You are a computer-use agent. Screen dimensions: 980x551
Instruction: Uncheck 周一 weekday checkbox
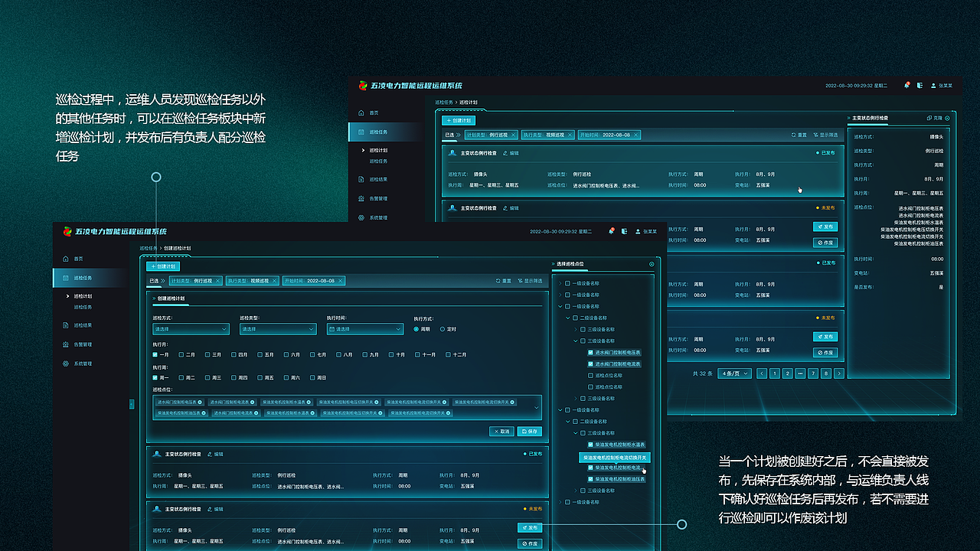point(155,377)
